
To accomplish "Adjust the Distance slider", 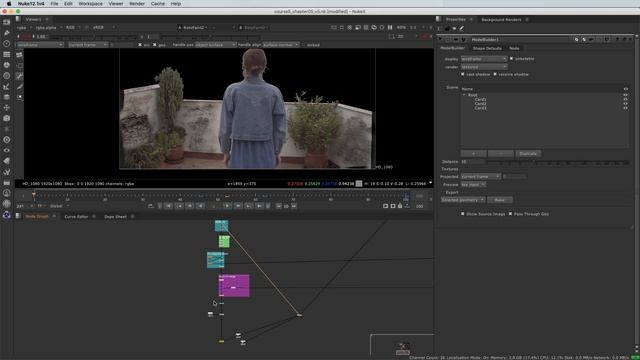I will [558, 162].
